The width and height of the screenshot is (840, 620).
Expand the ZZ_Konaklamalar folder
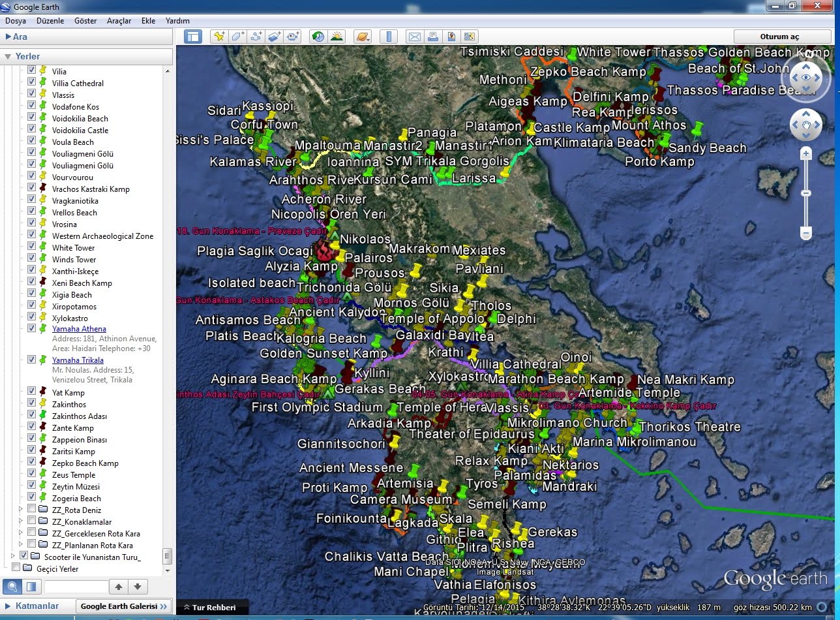[20, 521]
